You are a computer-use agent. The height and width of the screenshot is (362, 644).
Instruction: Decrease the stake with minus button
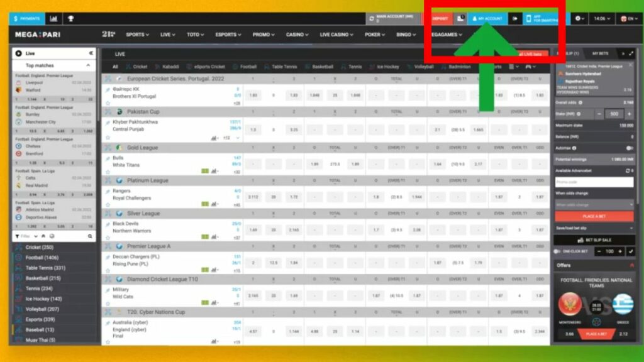point(599,114)
